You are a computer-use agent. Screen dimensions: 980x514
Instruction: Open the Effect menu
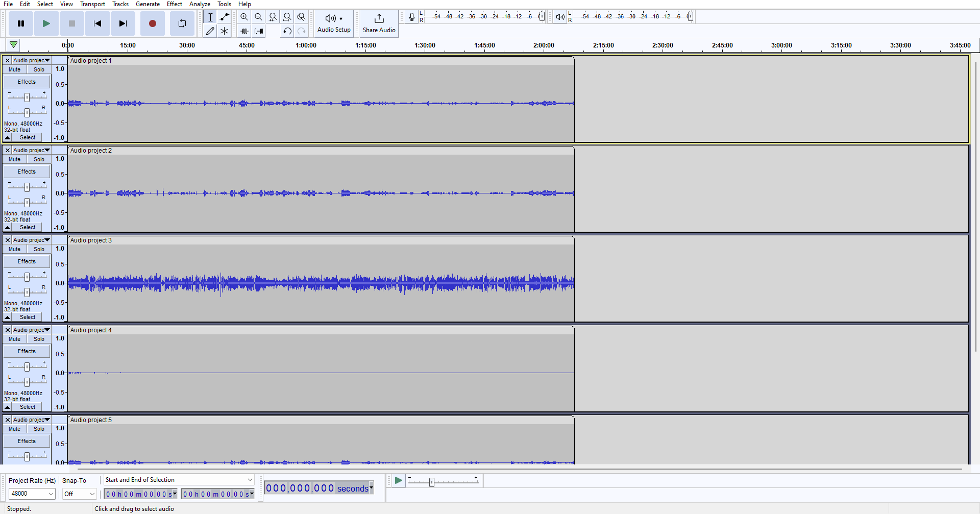(x=175, y=4)
